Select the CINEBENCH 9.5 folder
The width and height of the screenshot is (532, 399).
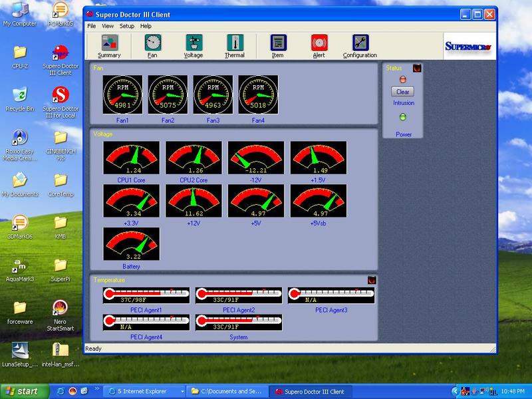(61, 146)
